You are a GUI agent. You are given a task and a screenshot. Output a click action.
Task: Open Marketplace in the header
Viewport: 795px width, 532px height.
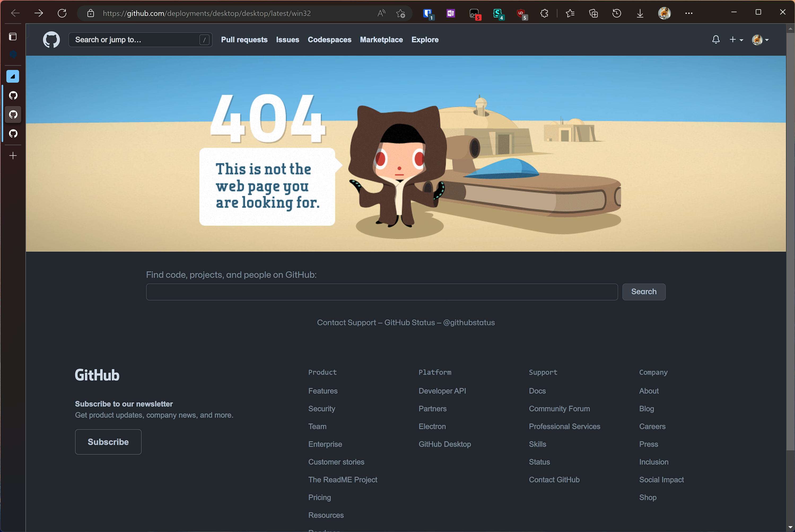click(381, 40)
